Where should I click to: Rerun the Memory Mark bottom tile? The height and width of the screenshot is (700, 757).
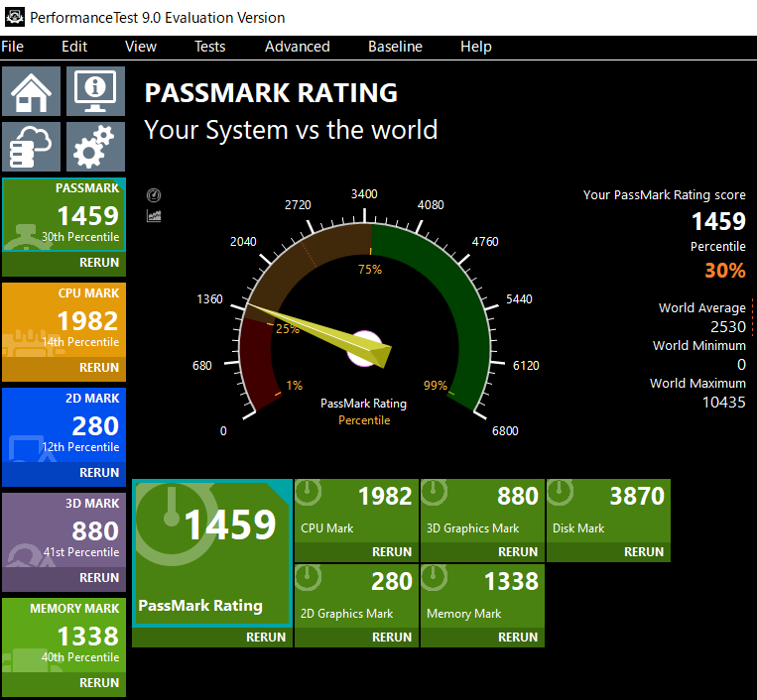tap(518, 638)
